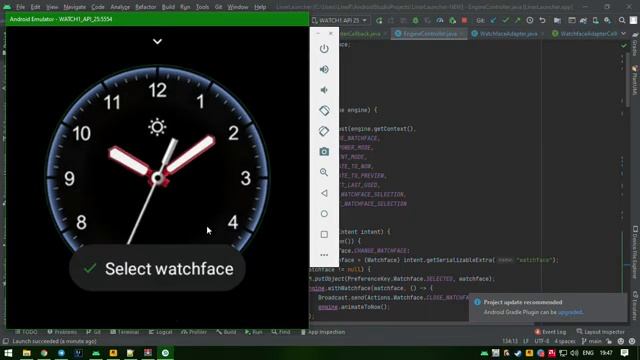640x360 pixels.
Task: Click the emulator Rotate Left icon
Action: [x=324, y=110]
